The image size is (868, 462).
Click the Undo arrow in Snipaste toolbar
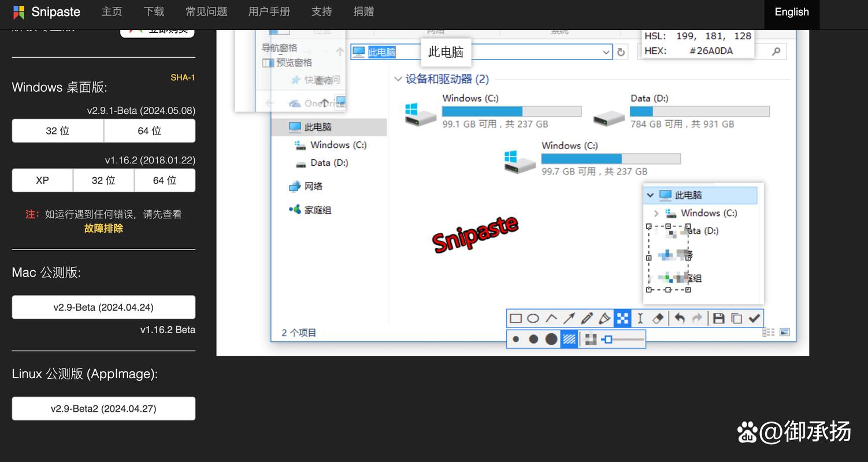[x=680, y=318]
